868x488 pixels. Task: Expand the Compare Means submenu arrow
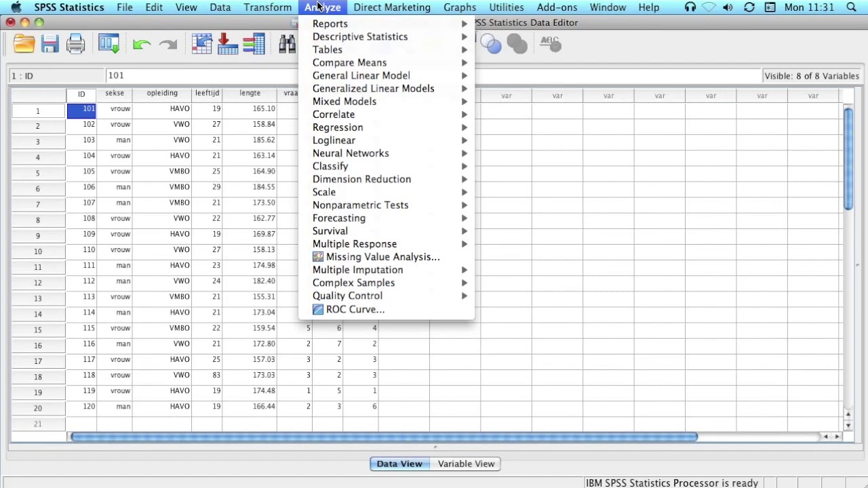point(465,62)
